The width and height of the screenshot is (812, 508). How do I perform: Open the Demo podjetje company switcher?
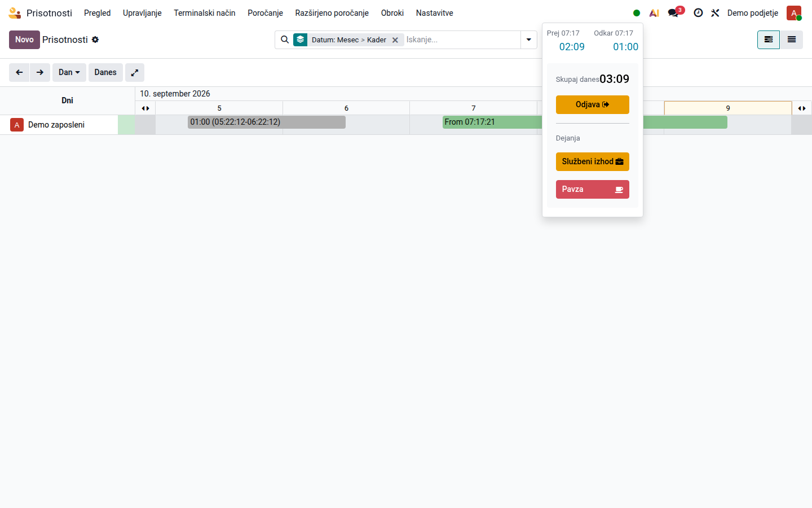753,13
